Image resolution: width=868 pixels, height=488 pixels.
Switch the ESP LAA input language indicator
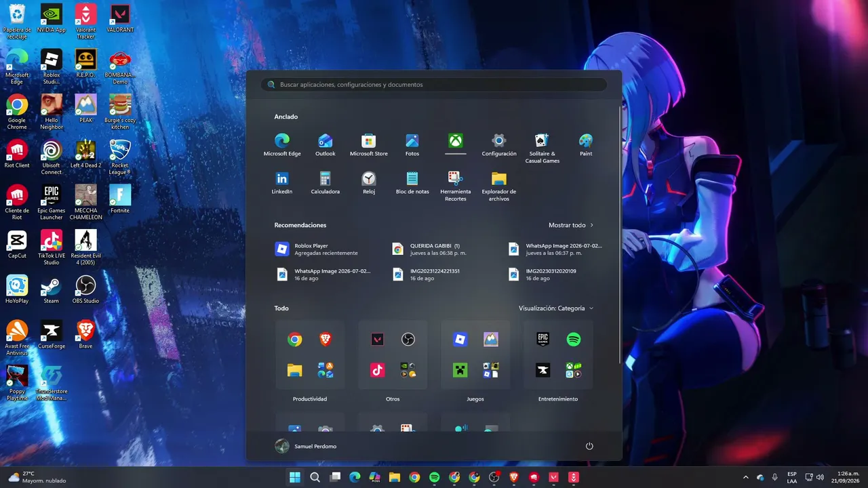(792, 477)
